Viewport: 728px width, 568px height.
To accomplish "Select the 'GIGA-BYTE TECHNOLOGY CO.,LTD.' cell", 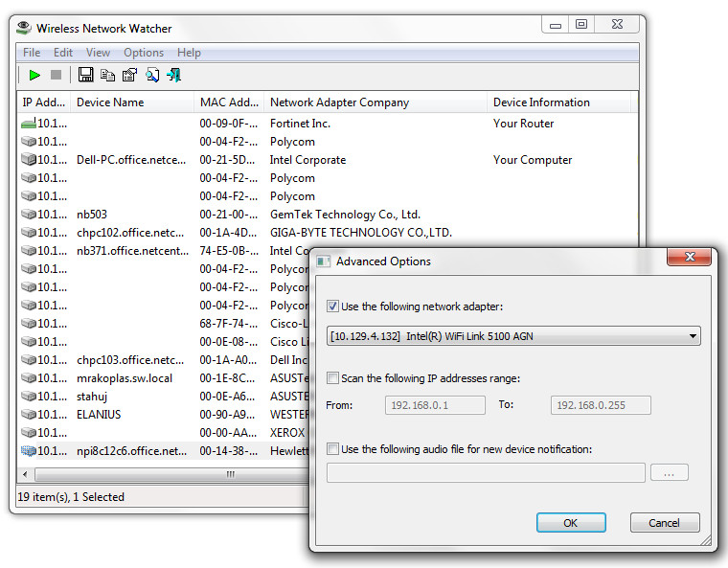I will pyautogui.click(x=361, y=233).
